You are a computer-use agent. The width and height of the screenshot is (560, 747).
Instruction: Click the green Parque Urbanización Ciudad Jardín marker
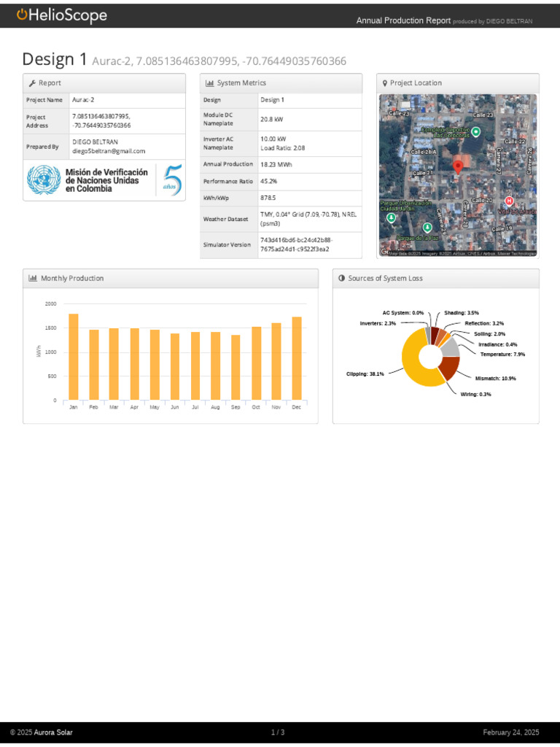coord(391,218)
